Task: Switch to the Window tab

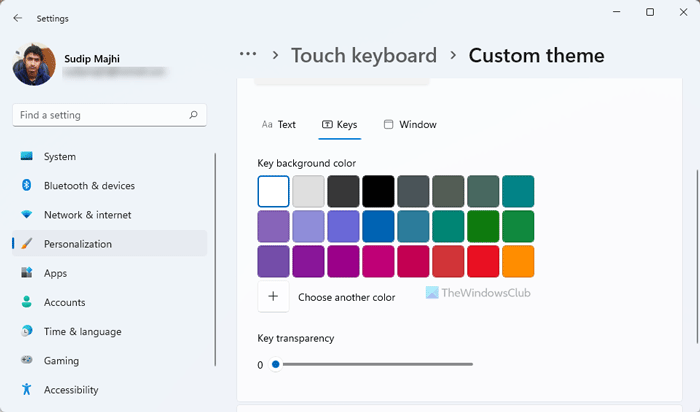Action: click(x=410, y=125)
